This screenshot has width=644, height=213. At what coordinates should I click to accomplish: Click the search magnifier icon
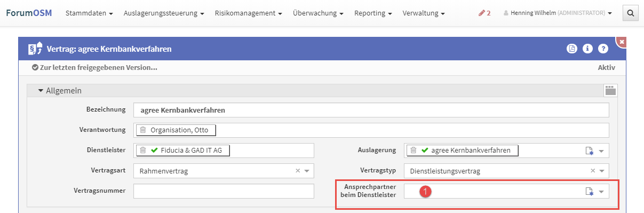[630, 13]
